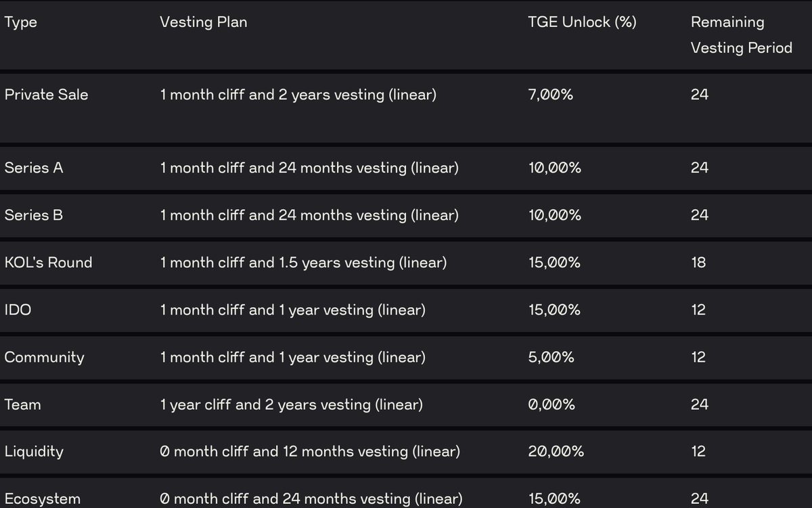The width and height of the screenshot is (812, 508).
Task: Click the Type column header
Action: click(x=21, y=22)
